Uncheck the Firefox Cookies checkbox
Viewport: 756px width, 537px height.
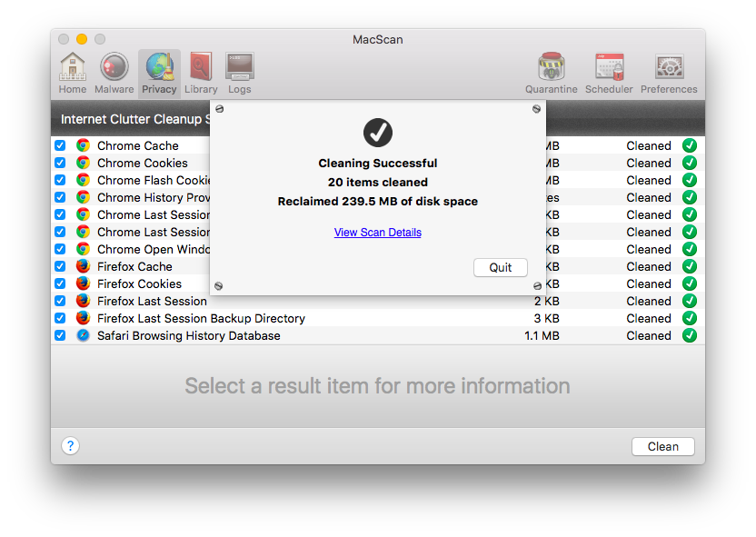tap(60, 283)
